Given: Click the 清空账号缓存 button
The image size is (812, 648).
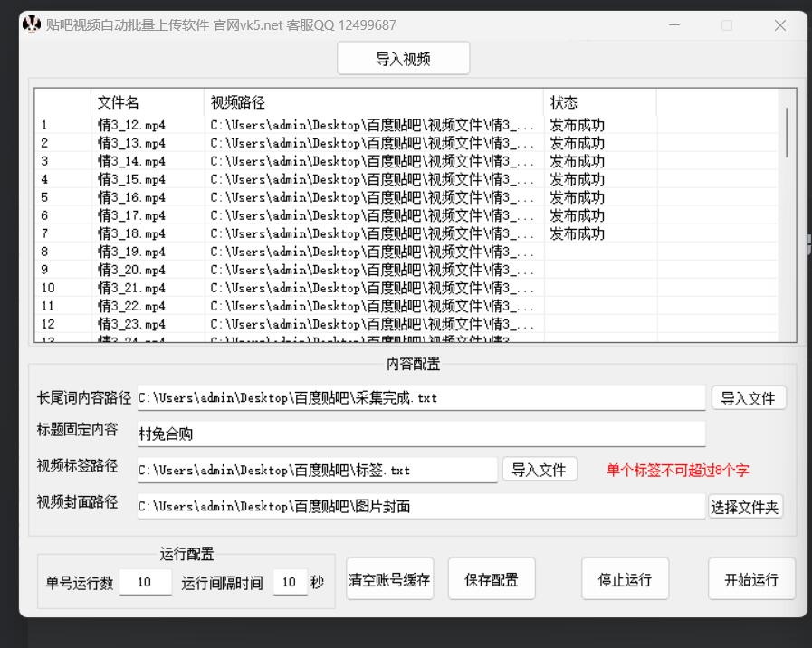Looking at the screenshot, I should pyautogui.click(x=389, y=578).
